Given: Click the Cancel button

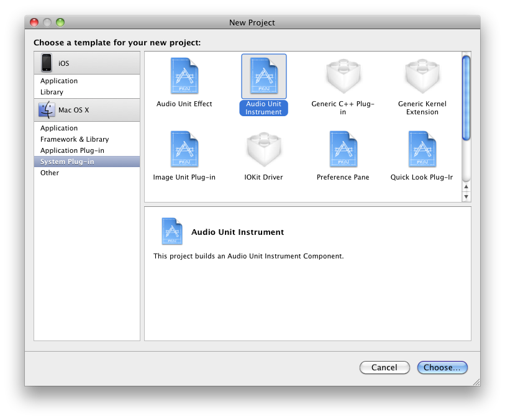Looking at the screenshot, I should (384, 368).
